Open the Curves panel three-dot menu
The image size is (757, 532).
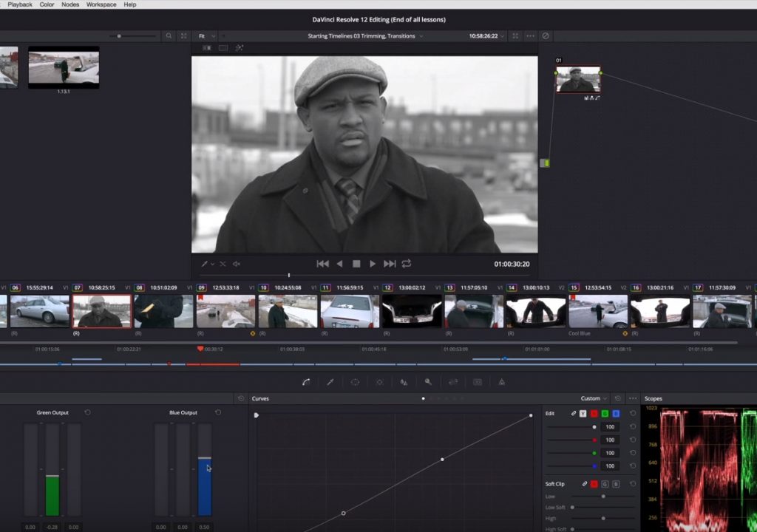[x=633, y=398]
